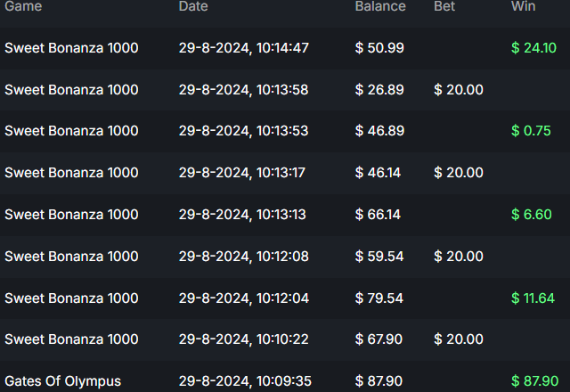Click the 10:14:47 date entry
Viewport: 570px width, 392px height.
[243, 48]
